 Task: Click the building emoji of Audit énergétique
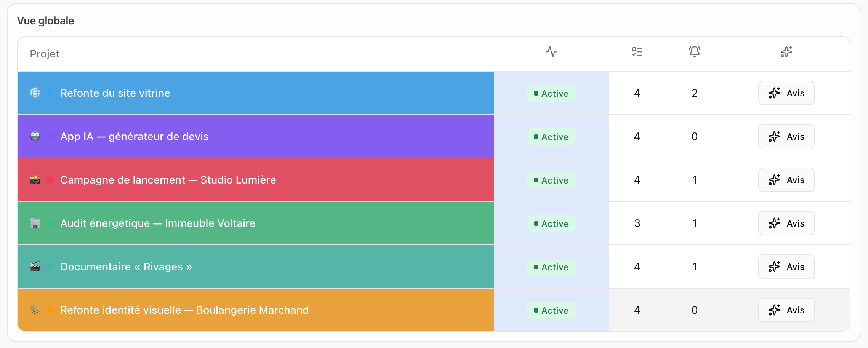35,223
